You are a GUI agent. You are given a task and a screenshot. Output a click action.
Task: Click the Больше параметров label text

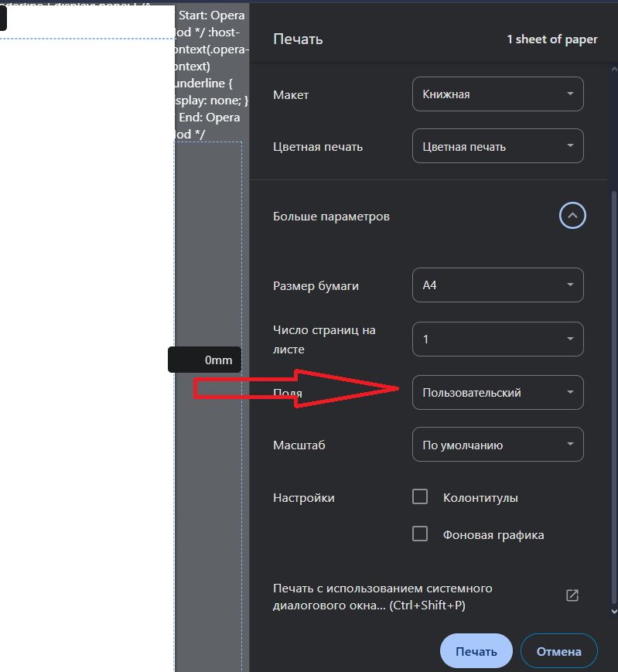pyautogui.click(x=331, y=217)
